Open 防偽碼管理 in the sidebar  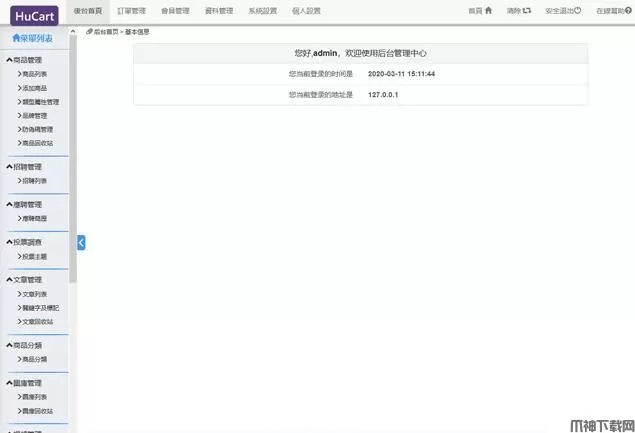(x=35, y=129)
